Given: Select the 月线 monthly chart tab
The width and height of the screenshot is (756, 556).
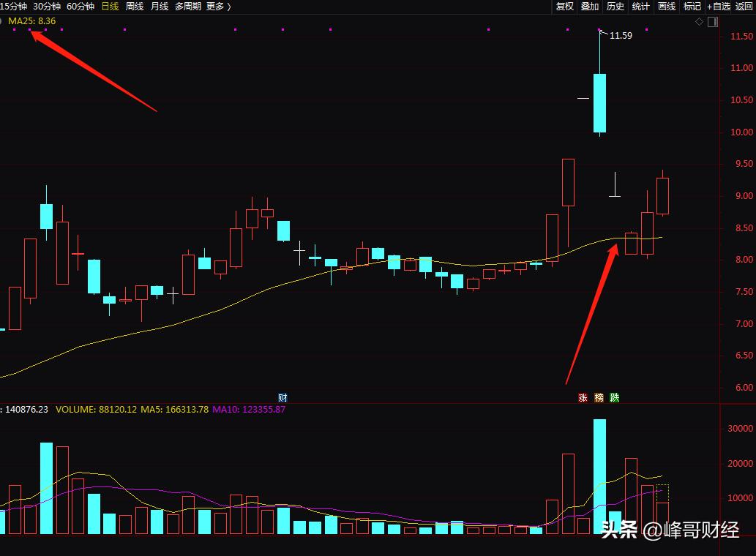Looking at the screenshot, I should [160, 7].
